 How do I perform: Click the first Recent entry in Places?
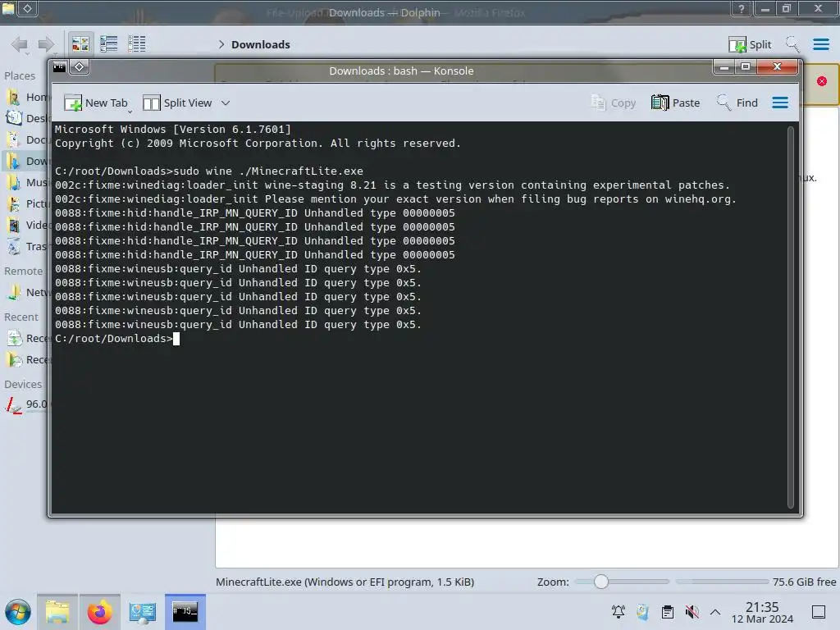pos(27,339)
